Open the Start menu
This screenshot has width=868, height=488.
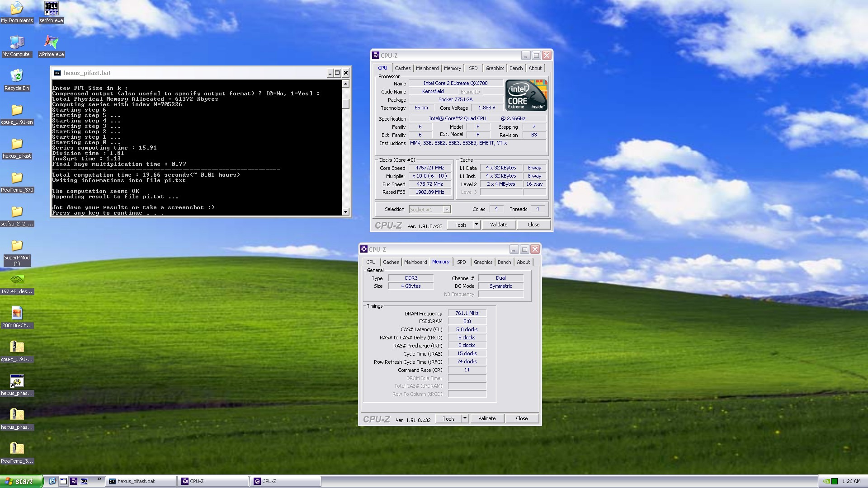coord(22,481)
